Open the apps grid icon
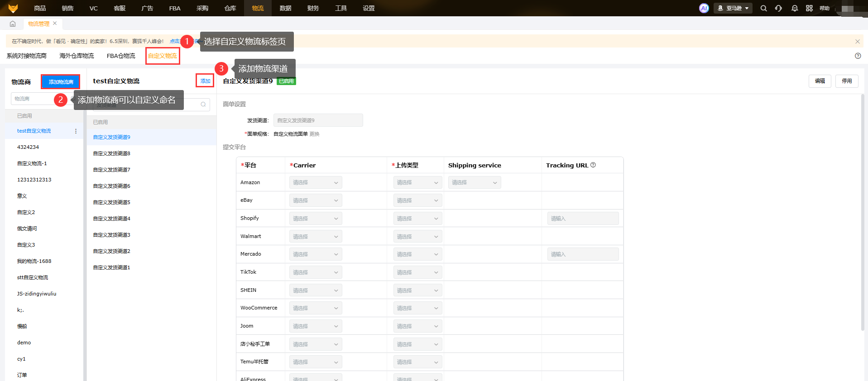Viewport: 868px width, 381px height. click(809, 8)
